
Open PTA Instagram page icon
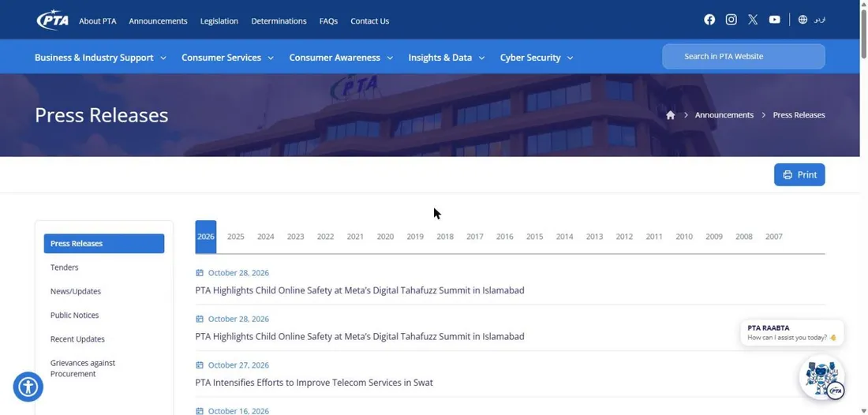731,20
